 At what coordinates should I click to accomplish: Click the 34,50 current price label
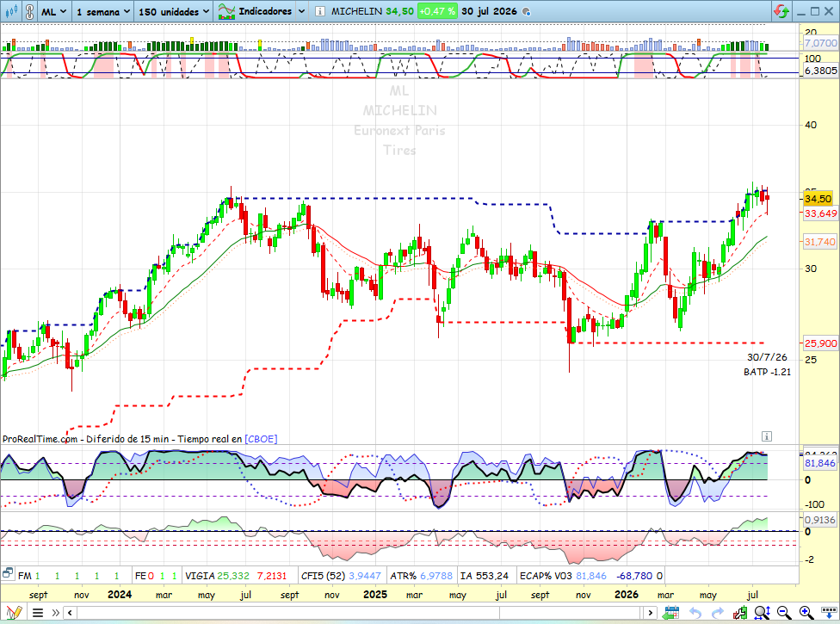(x=818, y=199)
